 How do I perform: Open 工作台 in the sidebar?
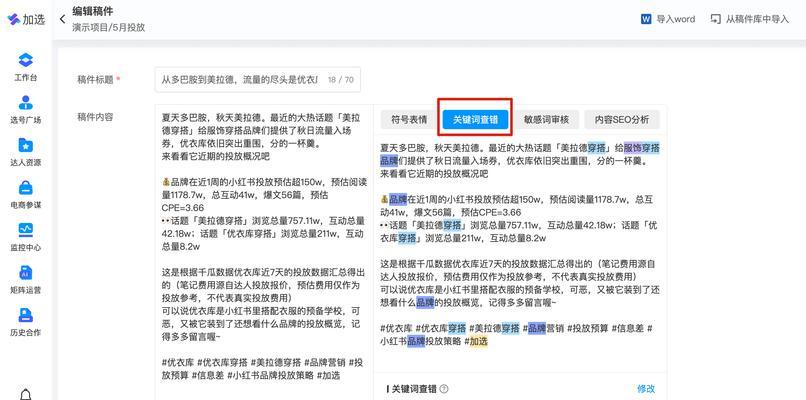tap(26, 67)
